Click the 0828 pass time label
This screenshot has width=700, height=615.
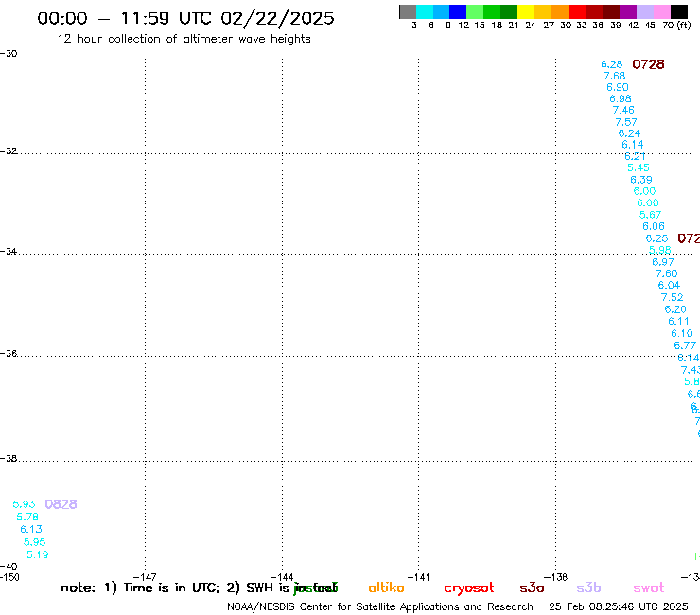pyautogui.click(x=61, y=504)
